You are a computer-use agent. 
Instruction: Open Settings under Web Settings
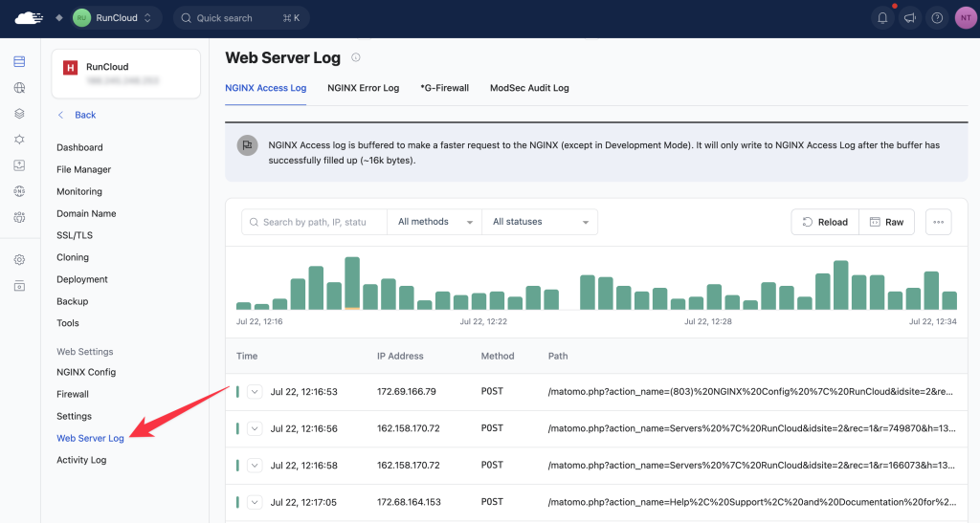pos(74,416)
